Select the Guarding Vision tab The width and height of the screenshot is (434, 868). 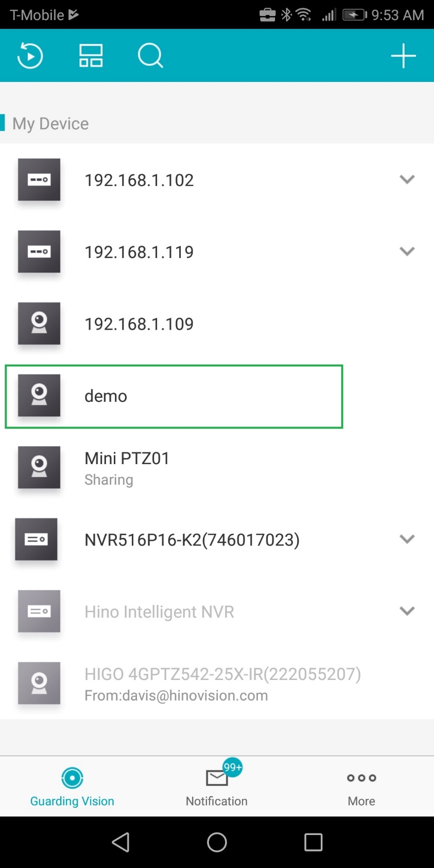tap(72, 786)
